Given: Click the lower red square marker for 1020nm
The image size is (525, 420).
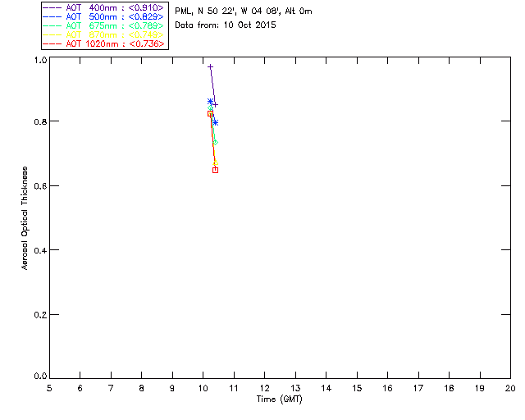Looking at the screenshot, I should (215, 170).
